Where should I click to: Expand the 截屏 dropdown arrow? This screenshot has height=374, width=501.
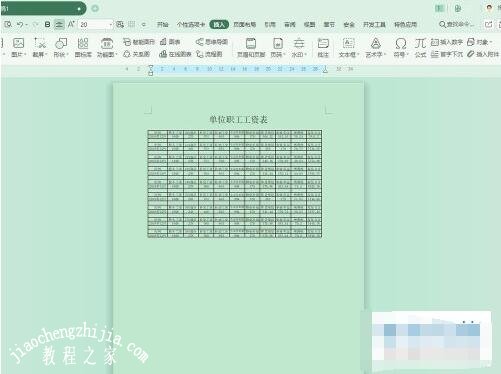(46, 54)
